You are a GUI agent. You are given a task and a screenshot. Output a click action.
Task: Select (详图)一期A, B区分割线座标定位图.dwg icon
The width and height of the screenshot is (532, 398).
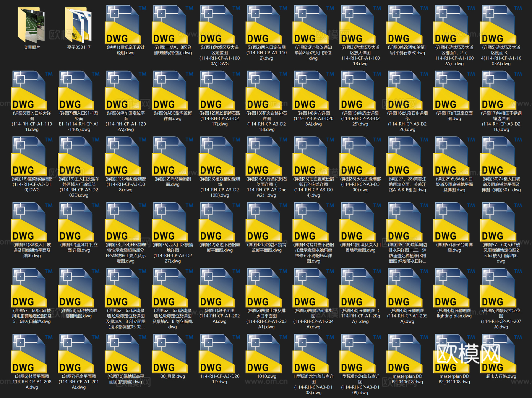coord(170,24)
